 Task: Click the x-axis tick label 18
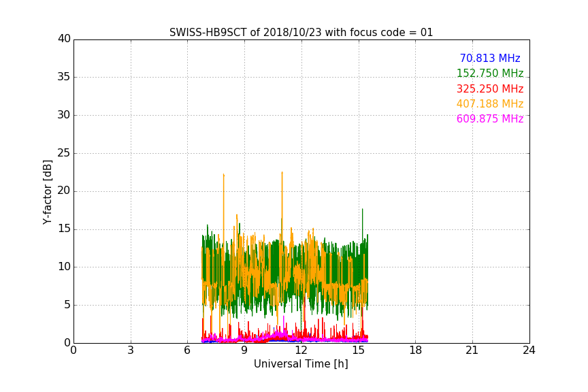[415, 350]
